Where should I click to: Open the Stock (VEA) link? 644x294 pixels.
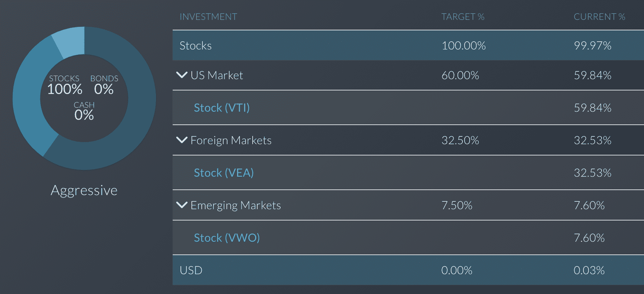pos(224,173)
